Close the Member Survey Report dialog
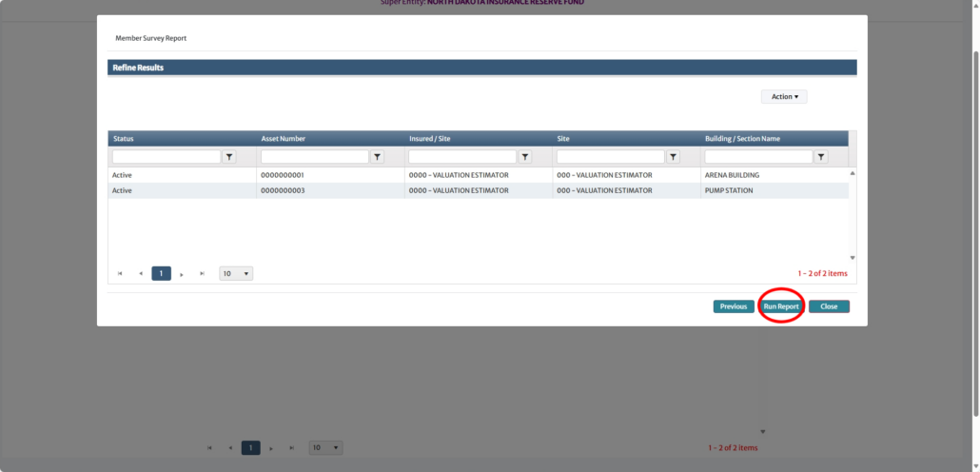 coord(829,306)
